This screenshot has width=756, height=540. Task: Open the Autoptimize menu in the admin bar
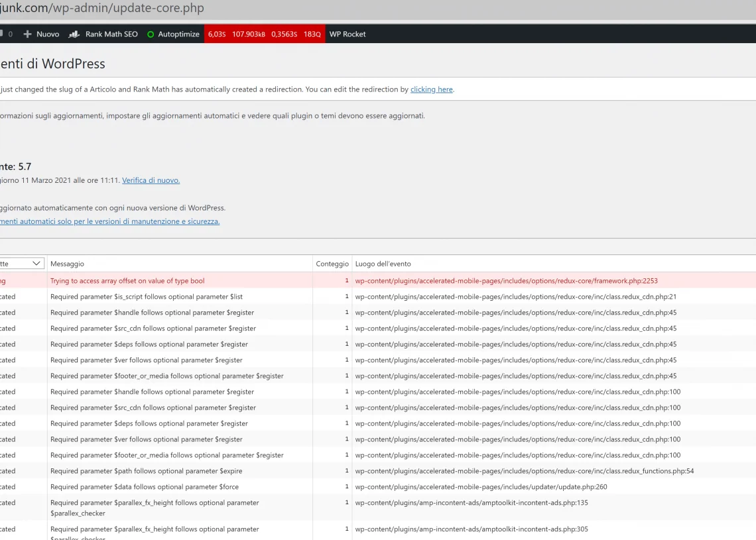(x=178, y=34)
